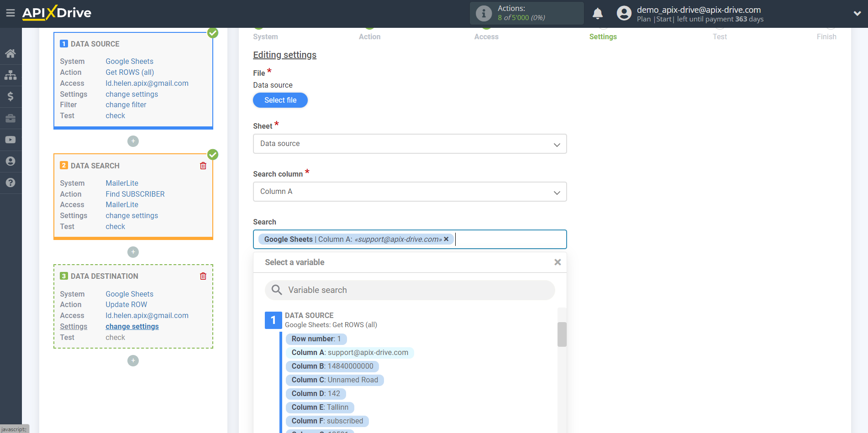Click Data Search MailerLite system link

tap(122, 183)
